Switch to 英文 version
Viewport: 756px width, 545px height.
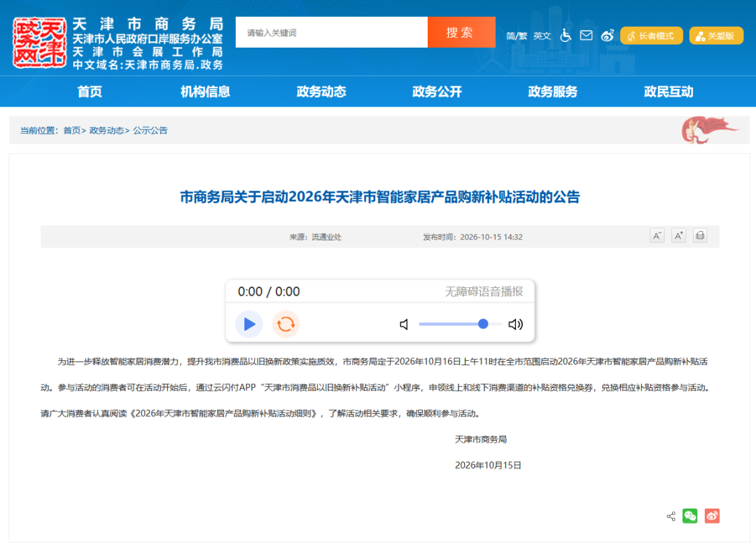(542, 36)
